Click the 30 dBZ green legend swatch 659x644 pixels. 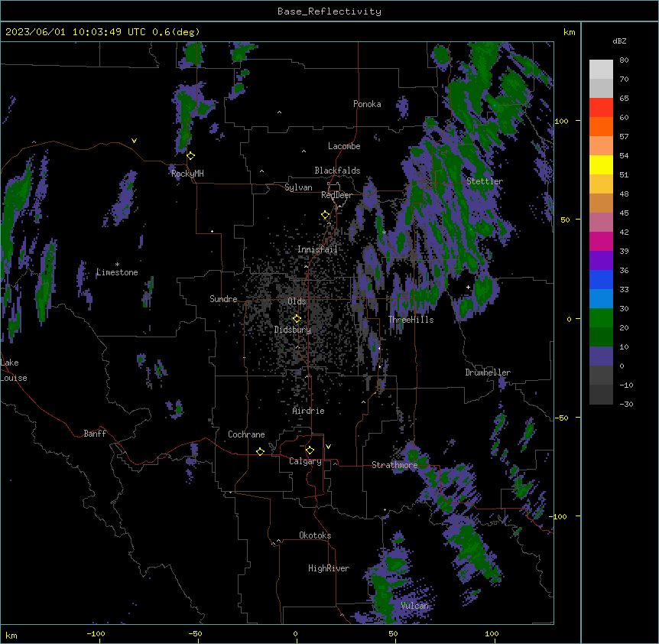pos(601,318)
